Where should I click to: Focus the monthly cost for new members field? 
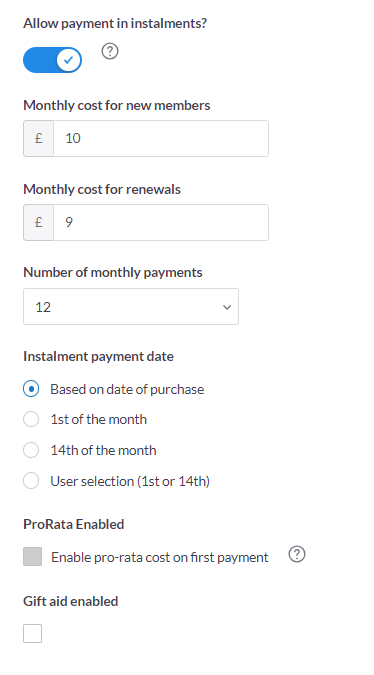[161, 138]
